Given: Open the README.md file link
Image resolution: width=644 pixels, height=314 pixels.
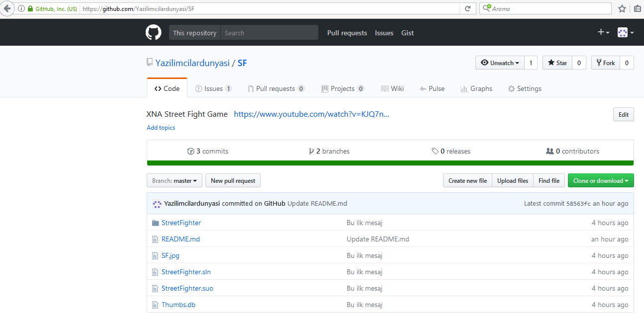Looking at the screenshot, I should click(x=181, y=238).
